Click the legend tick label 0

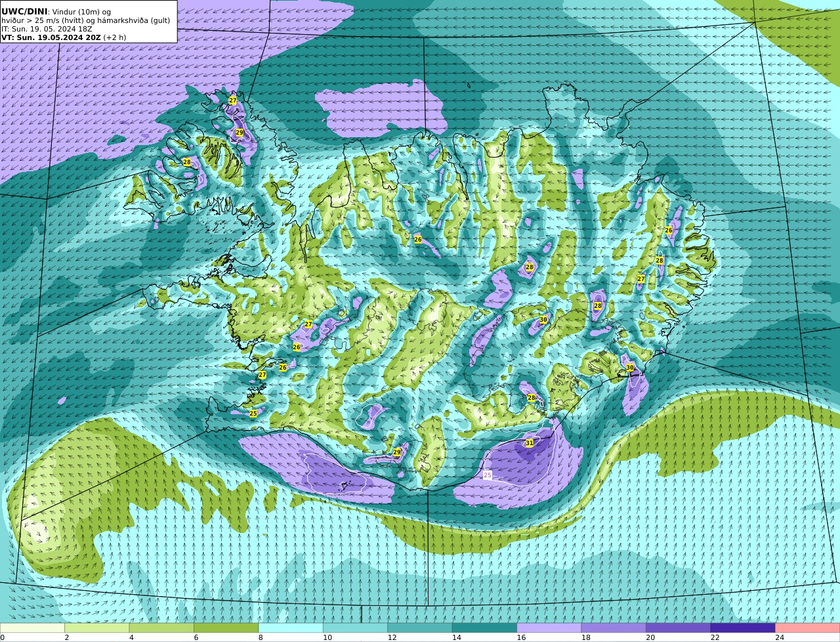click(x=3, y=637)
